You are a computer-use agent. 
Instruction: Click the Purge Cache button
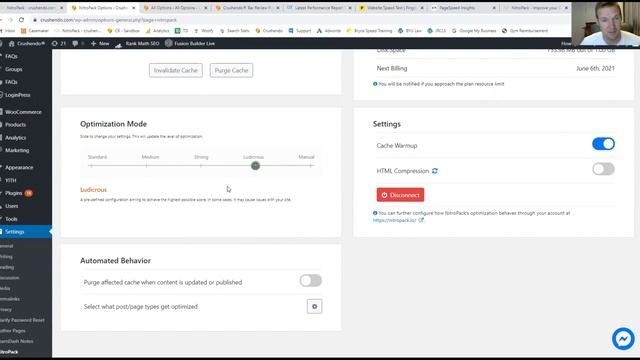click(x=231, y=70)
